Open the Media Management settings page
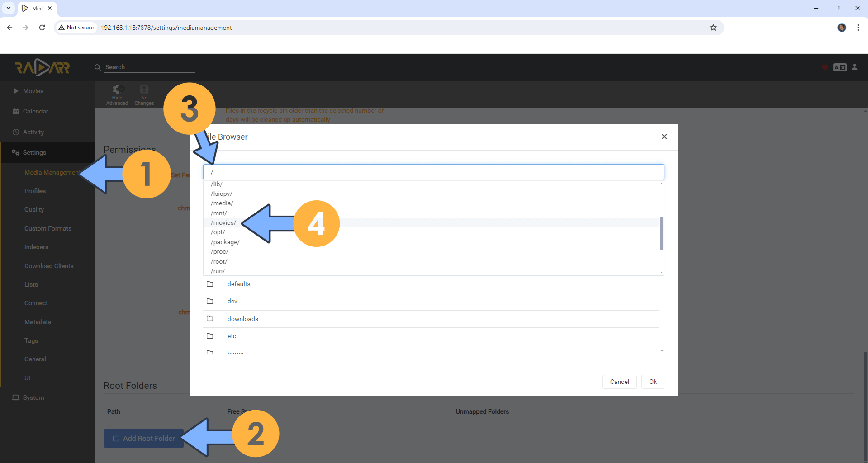Image resolution: width=868 pixels, height=463 pixels. 51,172
